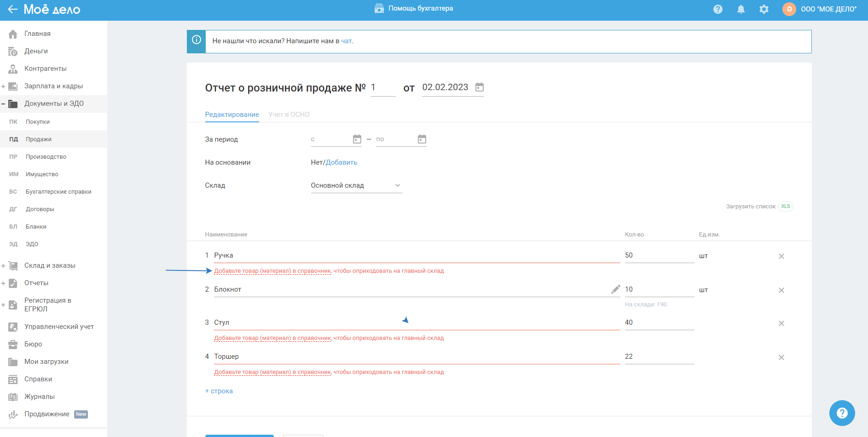This screenshot has height=437, width=868.
Task: Click the Контрагенты icon in sidebar
Action: pyautogui.click(x=13, y=69)
